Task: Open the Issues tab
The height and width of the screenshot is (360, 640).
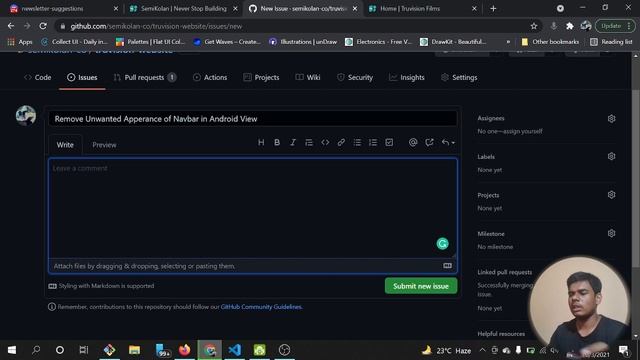Action: (x=82, y=77)
